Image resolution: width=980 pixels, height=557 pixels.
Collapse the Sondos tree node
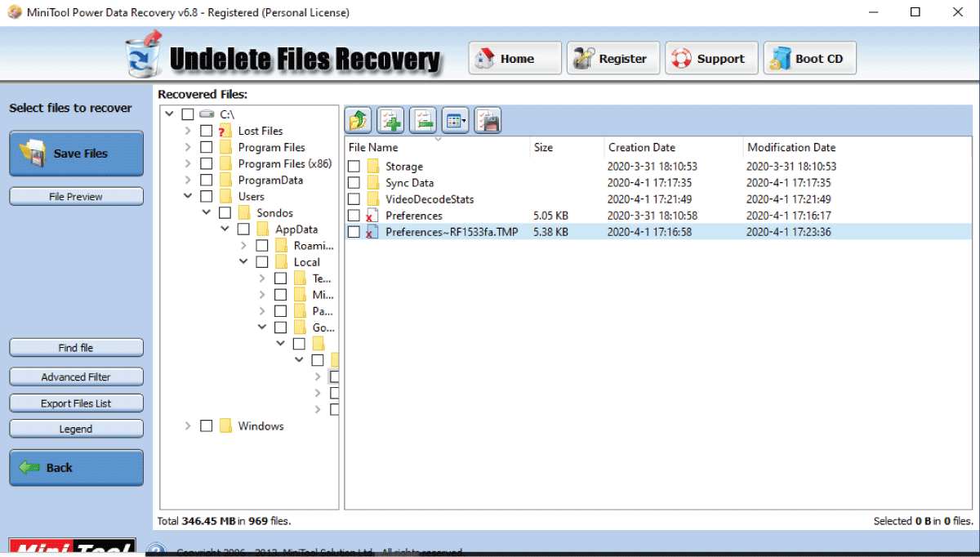tap(207, 212)
